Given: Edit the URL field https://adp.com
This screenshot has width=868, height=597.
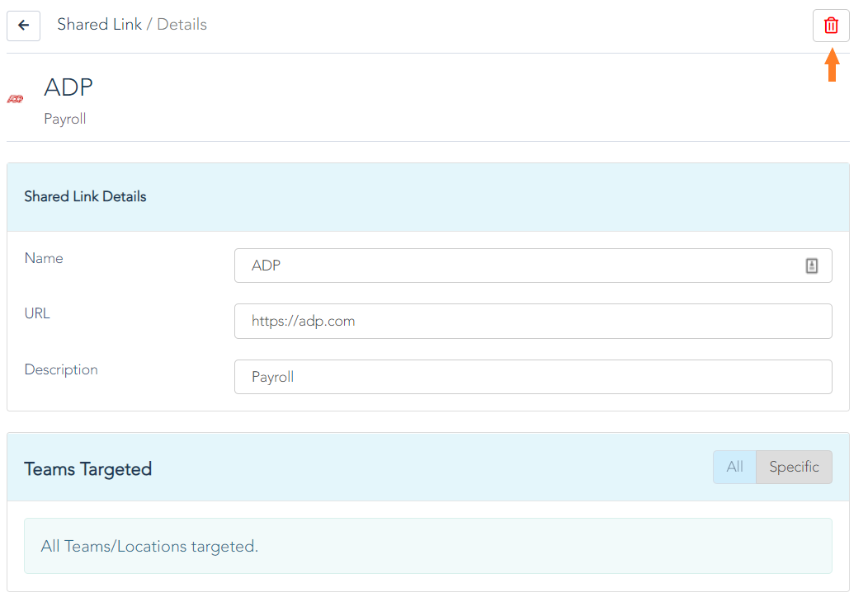Looking at the screenshot, I should (533, 321).
